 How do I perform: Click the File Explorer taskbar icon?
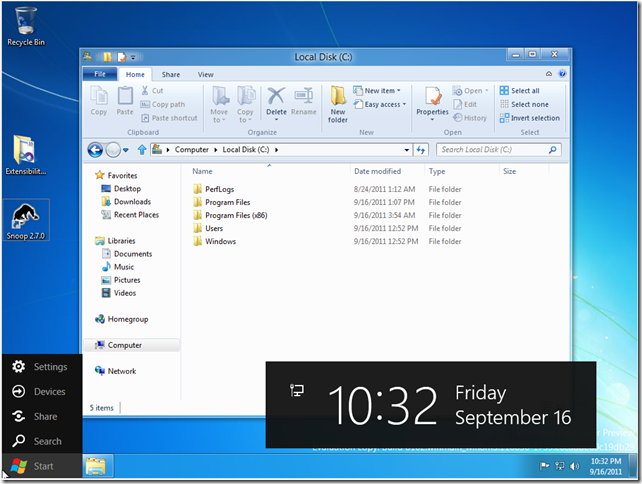[x=96, y=466]
